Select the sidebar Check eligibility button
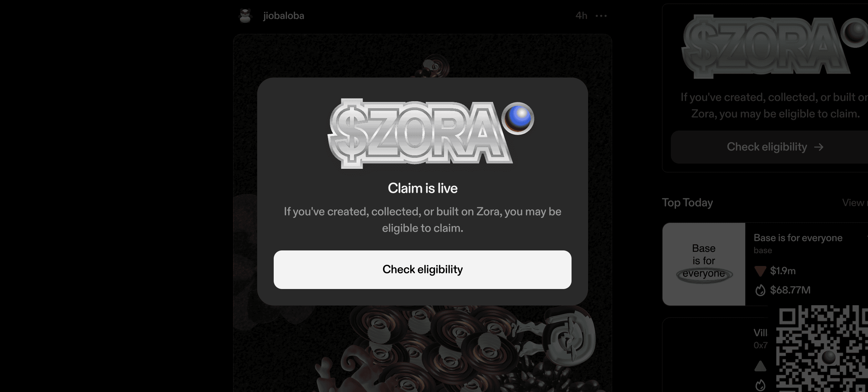This screenshot has width=868, height=392. [769, 147]
